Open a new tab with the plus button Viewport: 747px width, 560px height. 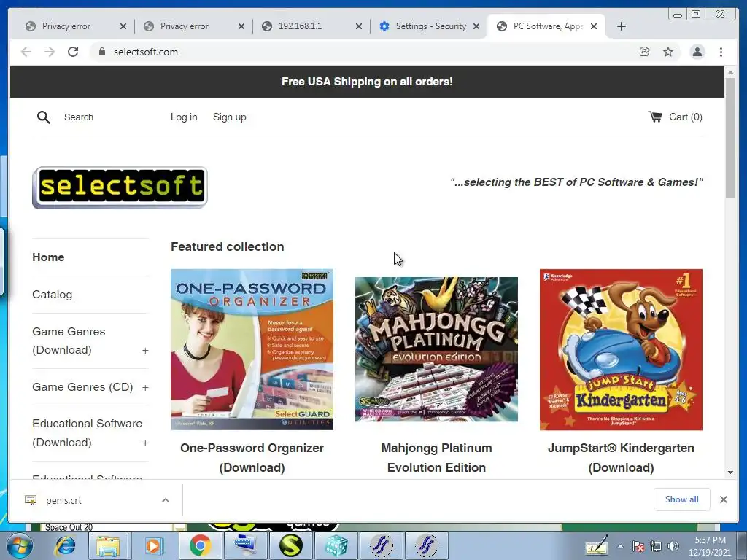[622, 26]
